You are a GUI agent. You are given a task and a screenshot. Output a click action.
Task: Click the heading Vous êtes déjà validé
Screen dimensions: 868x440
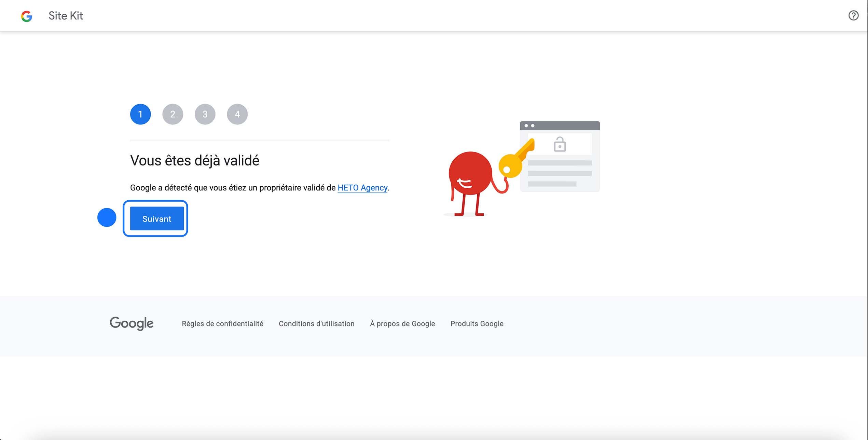pyautogui.click(x=195, y=160)
